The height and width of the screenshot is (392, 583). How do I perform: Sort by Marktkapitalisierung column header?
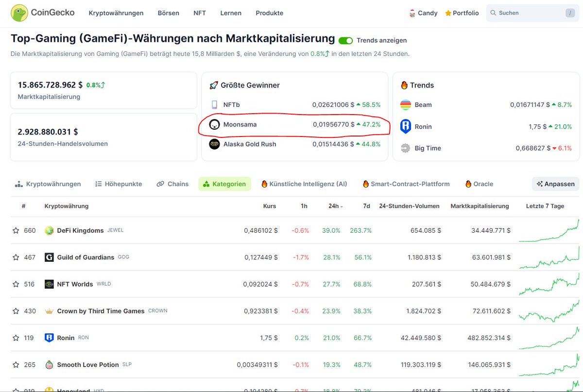point(480,206)
